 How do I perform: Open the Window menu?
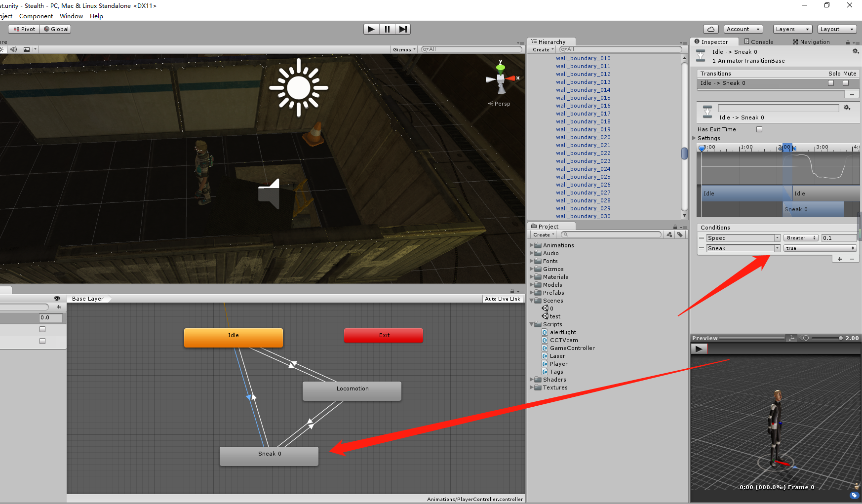tap(71, 16)
